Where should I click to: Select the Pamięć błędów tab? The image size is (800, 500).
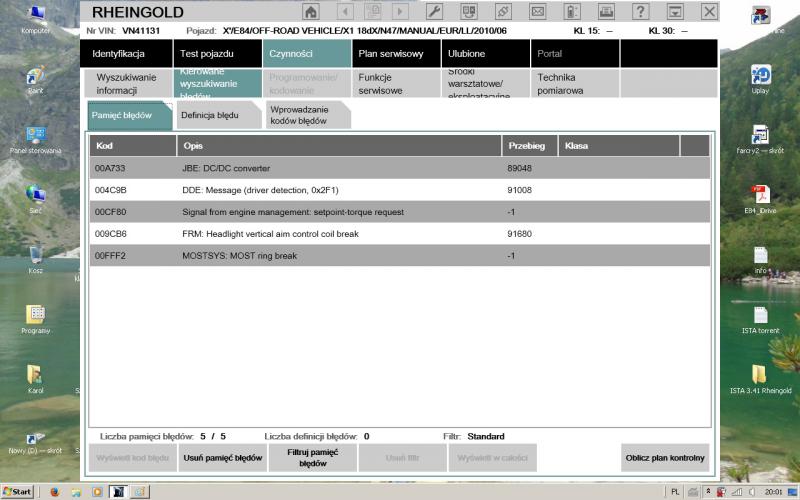point(130,115)
